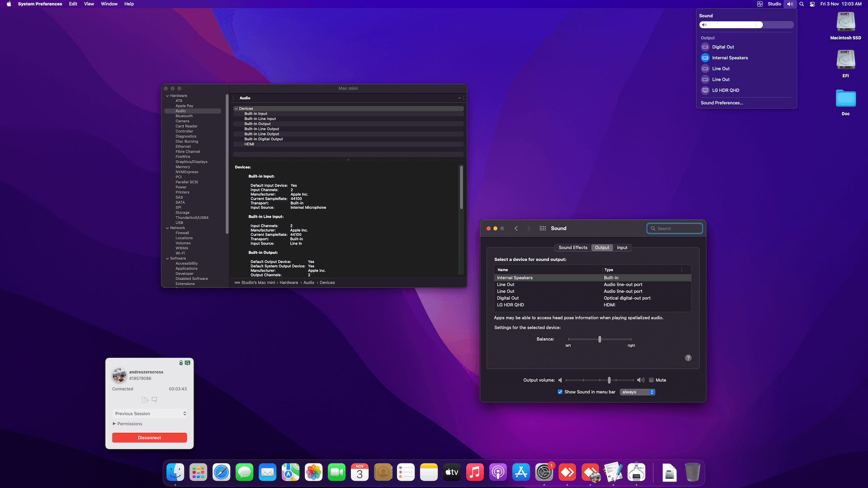Open Finder from the Dock
Screen dimensions: 868x488
click(175, 473)
